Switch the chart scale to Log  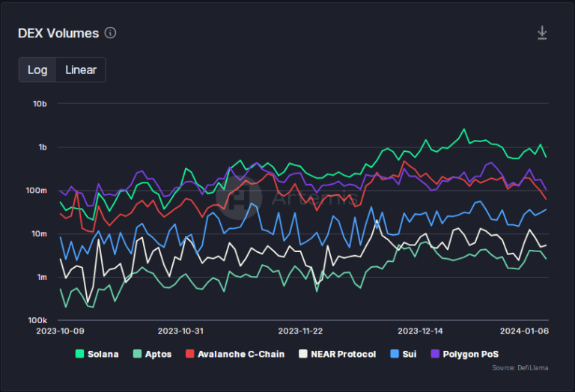pos(37,70)
